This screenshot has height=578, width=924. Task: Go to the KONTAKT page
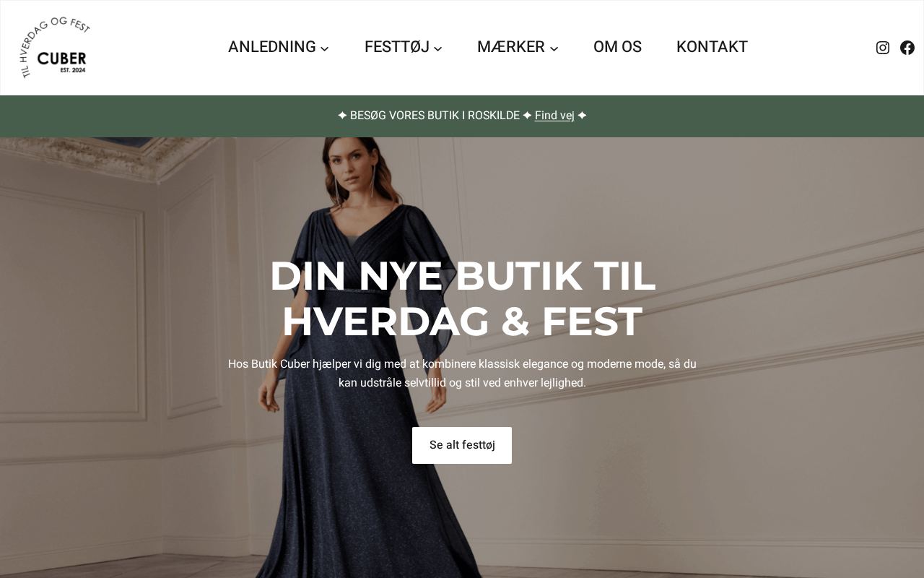pos(712,47)
